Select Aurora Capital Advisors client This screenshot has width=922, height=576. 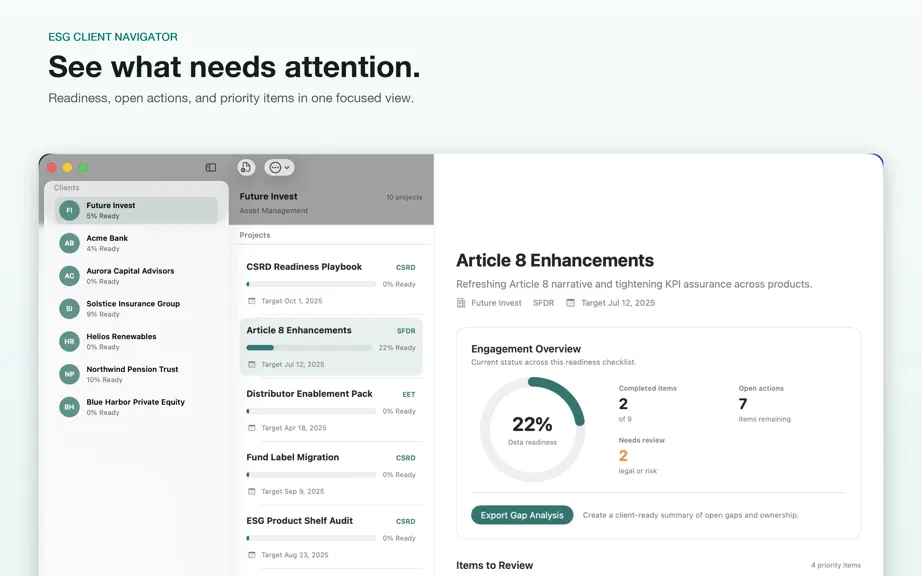(136, 276)
